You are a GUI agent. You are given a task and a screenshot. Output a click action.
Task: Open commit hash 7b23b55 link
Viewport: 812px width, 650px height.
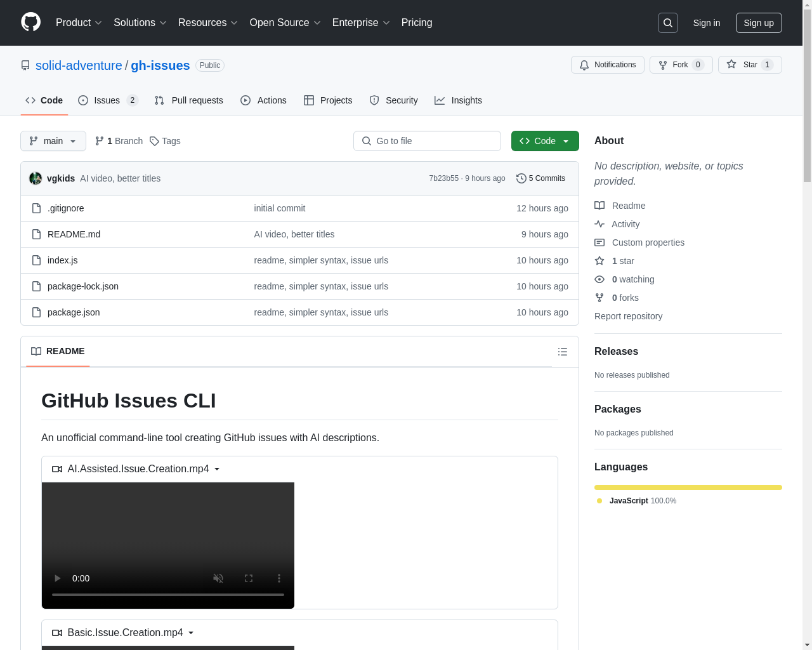(444, 178)
